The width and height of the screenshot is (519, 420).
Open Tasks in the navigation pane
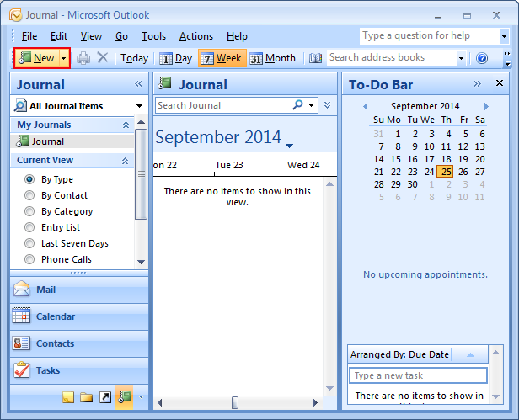(x=79, y=370)
